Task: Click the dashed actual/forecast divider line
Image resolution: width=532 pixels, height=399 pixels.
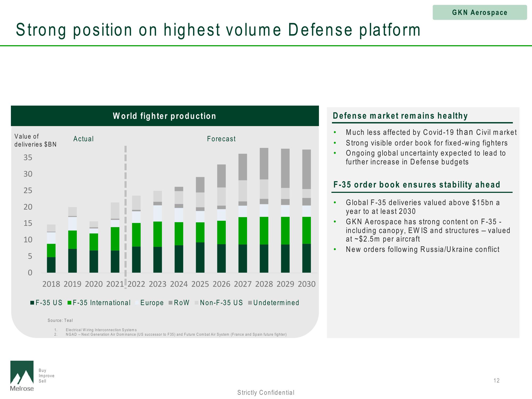Action: coord(126,217)
